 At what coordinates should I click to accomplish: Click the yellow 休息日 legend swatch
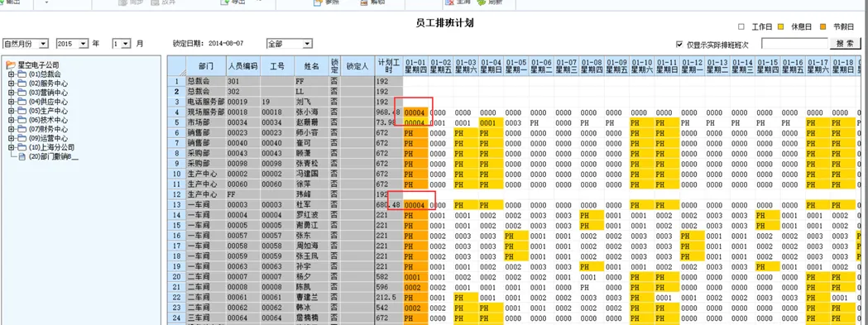tap(781, 26)
